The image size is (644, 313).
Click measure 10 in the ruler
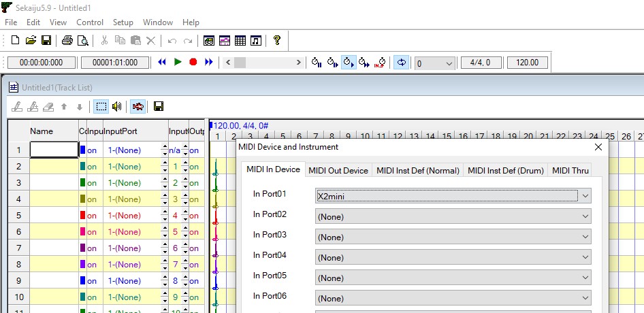point(365,136)
